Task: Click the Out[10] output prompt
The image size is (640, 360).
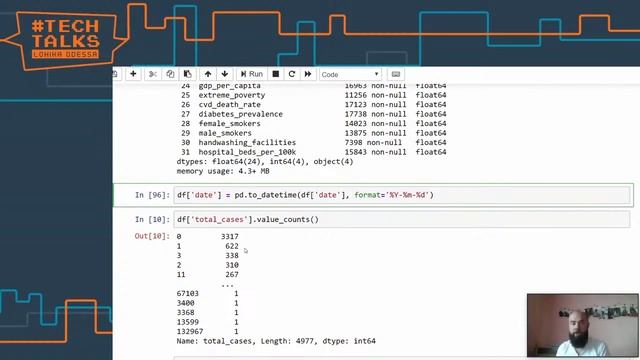Action: [152, 236]
